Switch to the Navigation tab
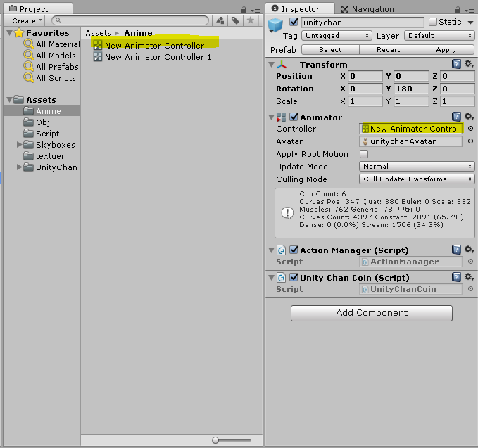Image resolution: width=478 pixels, height=448 pixels. pyautogui.click(x=367, y=9)
